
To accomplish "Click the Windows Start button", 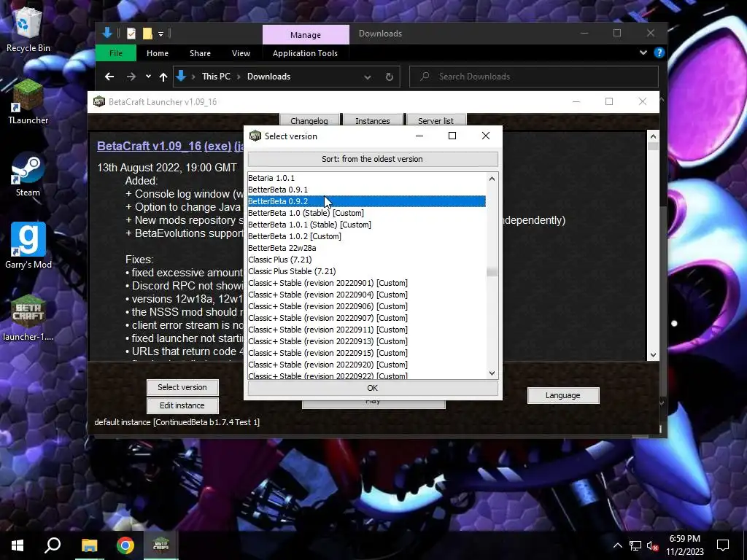I will pyautogui.click(x=18, y=545).
